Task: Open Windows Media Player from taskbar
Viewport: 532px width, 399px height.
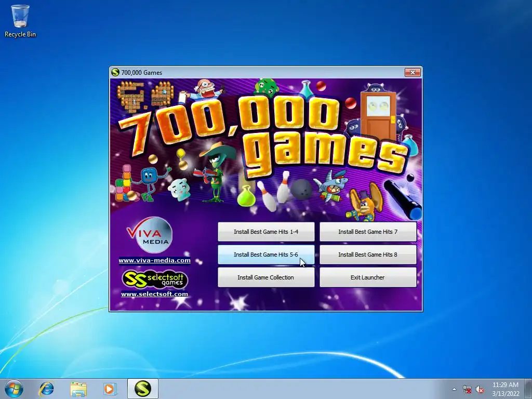Action: coord(110,389)
